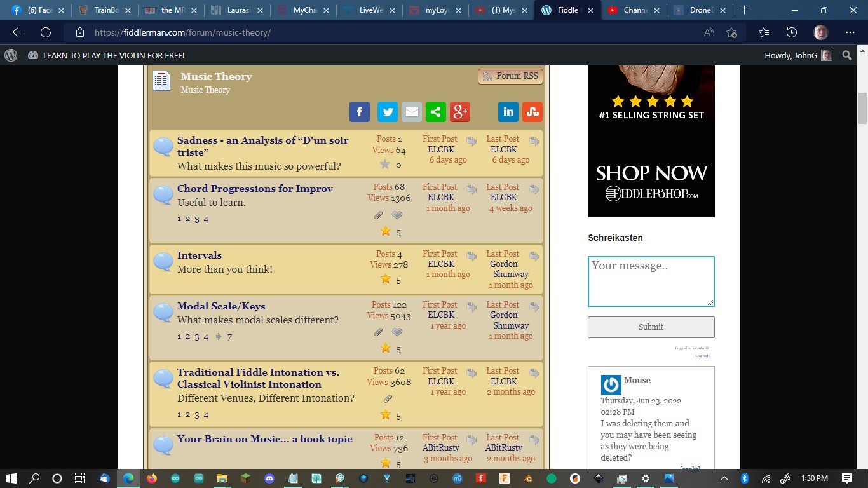Click the Fiddlershop string set ad
Viewport: 868px width, 488px height.
coord(651,141)
